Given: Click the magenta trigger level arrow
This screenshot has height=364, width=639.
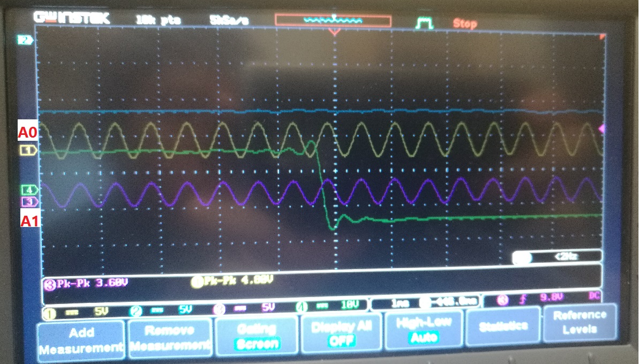Looking at the screenshot, I should pos(601,129).
